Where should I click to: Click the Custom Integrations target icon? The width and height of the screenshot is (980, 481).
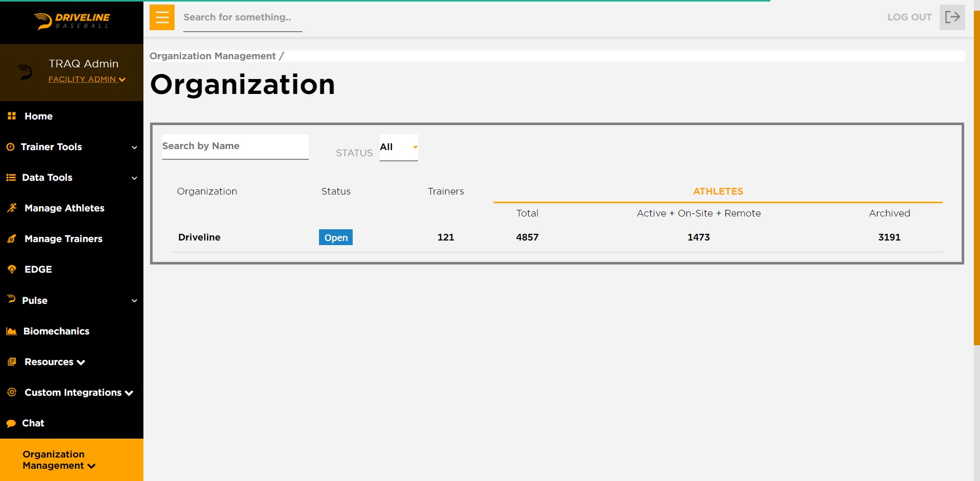[x=12, y=392]
